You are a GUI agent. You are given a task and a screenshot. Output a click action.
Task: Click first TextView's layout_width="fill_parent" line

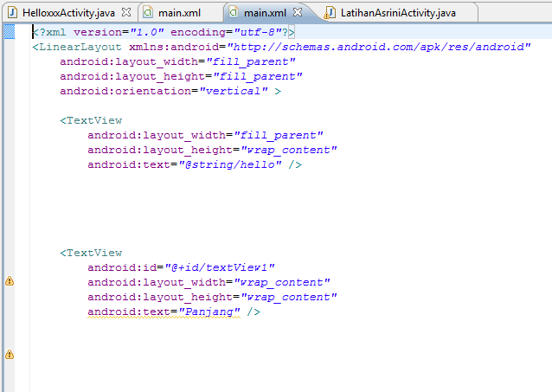click(x=205, y=135)
